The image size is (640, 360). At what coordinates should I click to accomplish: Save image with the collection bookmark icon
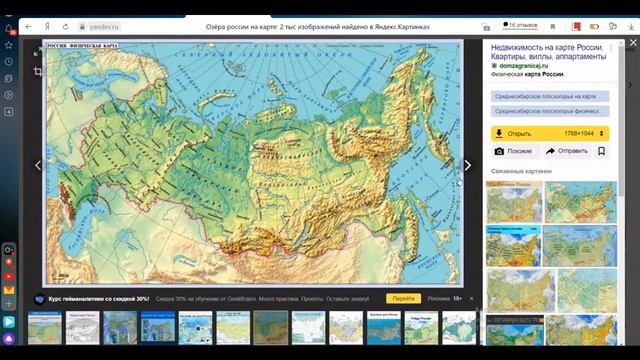pos(601,151)
